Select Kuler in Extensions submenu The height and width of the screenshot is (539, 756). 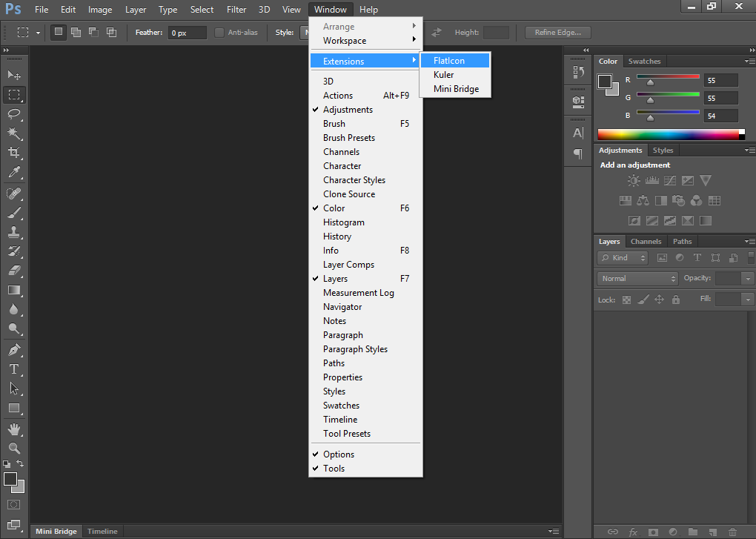coord(455,75)
